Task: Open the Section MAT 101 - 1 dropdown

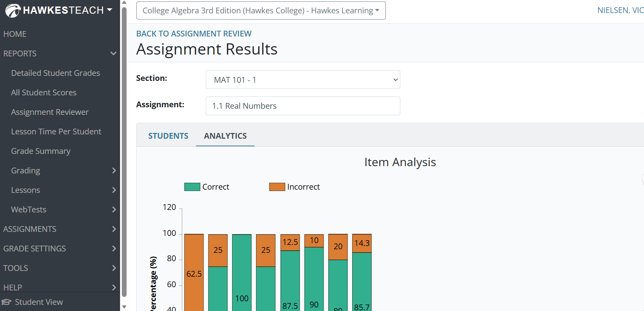Action: pos(303,79)
